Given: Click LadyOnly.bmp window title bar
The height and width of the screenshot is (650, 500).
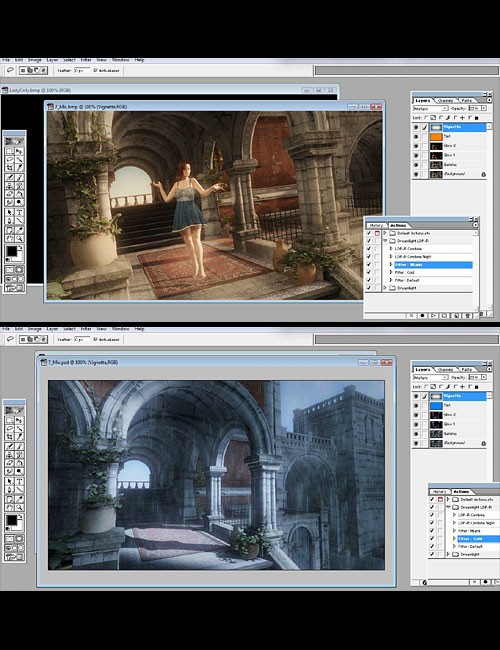Looking at the screenshot, I should point(170,90).
